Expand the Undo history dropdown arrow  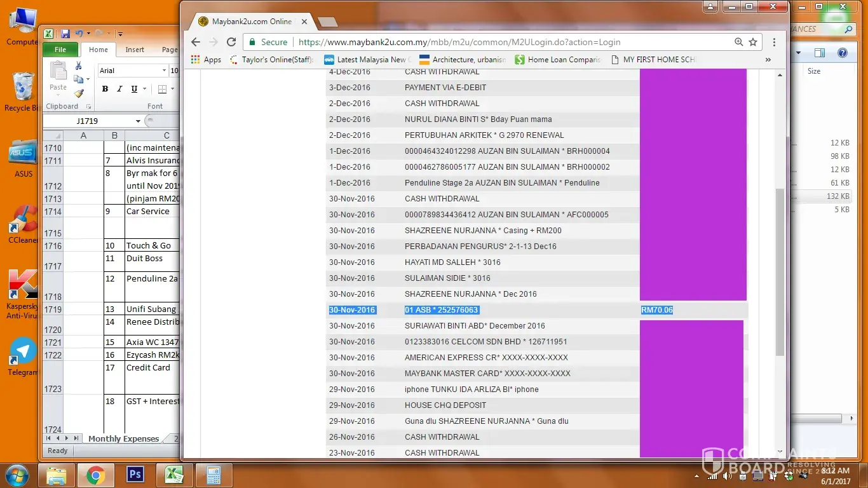(88, 34)
